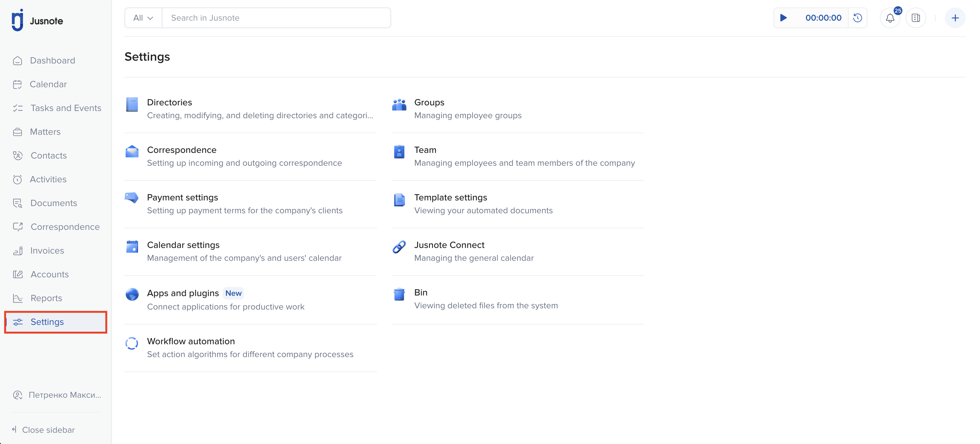Open Documents in the sidebar
The width and height of the screenshot is (980, 444).
pos(54,203)
